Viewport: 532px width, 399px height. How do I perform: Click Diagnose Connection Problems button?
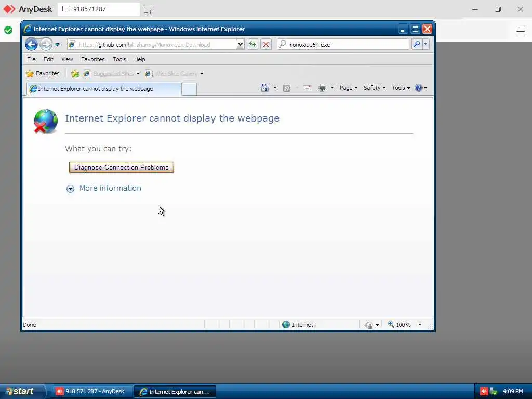122,167
